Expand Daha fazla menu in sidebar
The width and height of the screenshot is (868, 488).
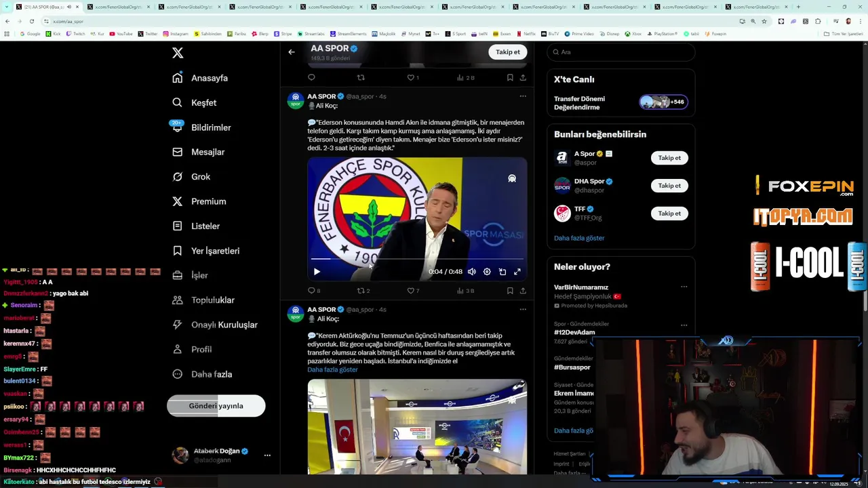[202, 374]
